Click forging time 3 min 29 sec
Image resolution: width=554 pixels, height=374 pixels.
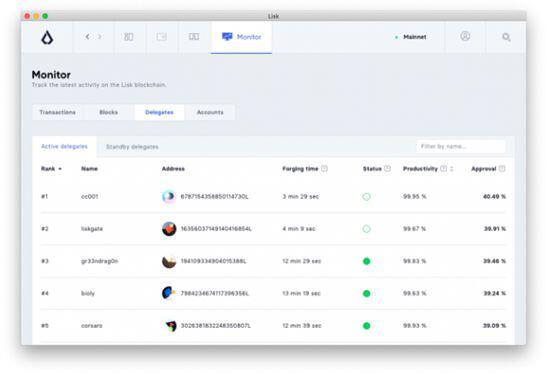300,196
